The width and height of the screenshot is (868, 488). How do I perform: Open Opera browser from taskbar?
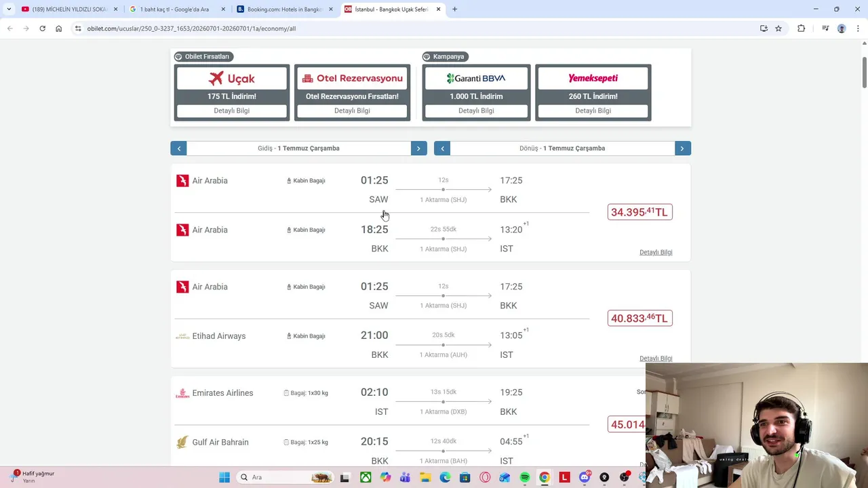(x=484, y=477)
